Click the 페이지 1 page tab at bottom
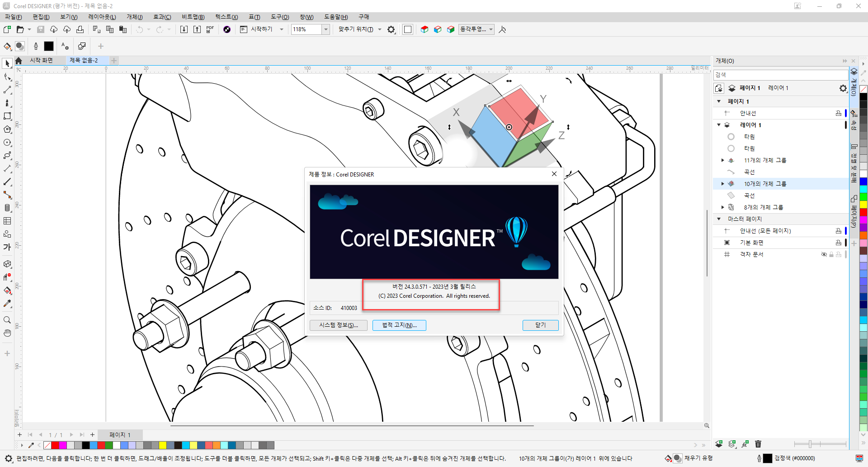Screen dimensions: 868x467 (x=120, y=435)
